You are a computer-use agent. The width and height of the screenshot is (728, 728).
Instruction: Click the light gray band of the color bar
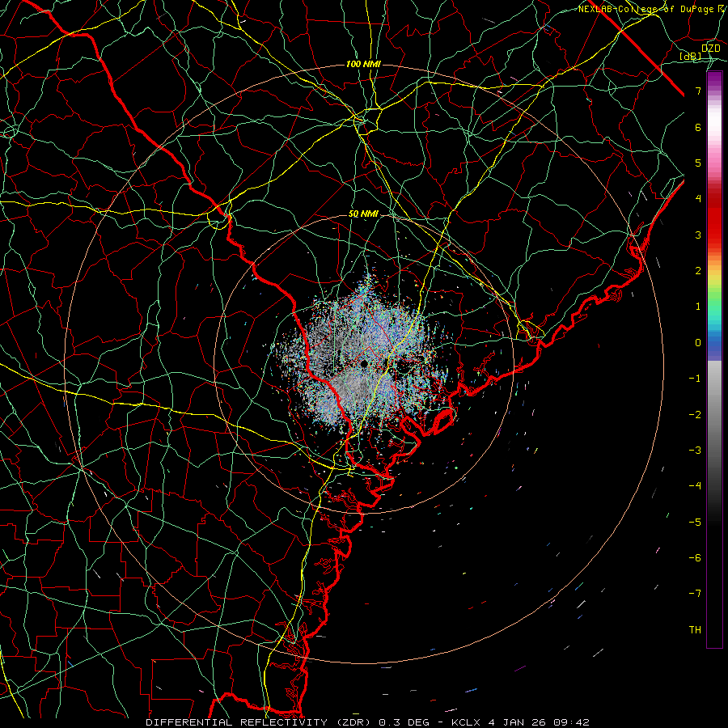(714, 379)
